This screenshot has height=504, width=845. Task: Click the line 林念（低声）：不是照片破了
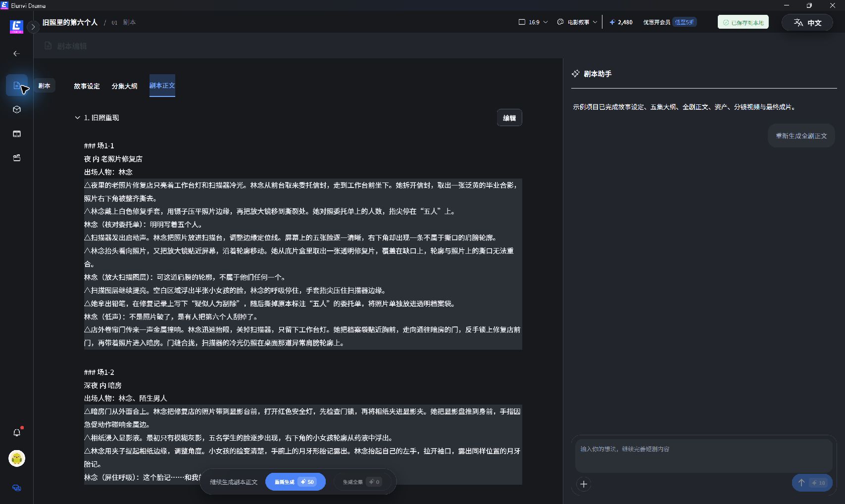[x=171, y=317]
